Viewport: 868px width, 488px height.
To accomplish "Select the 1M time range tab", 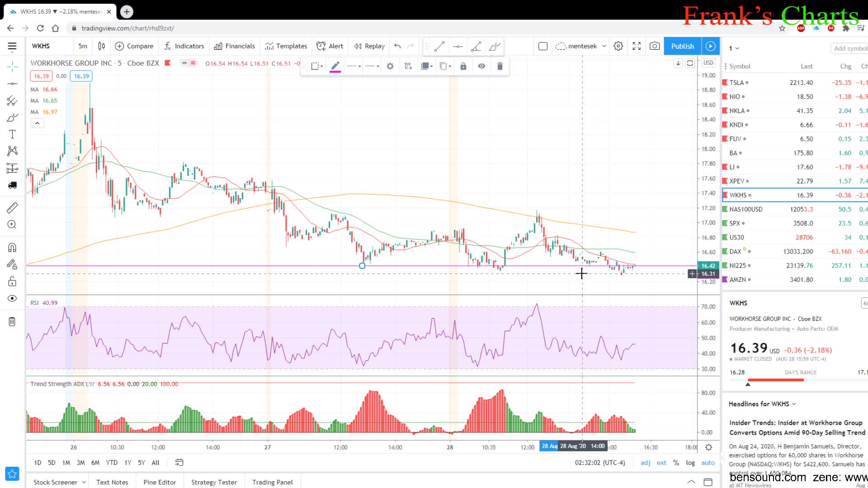I will click(66, 463).
